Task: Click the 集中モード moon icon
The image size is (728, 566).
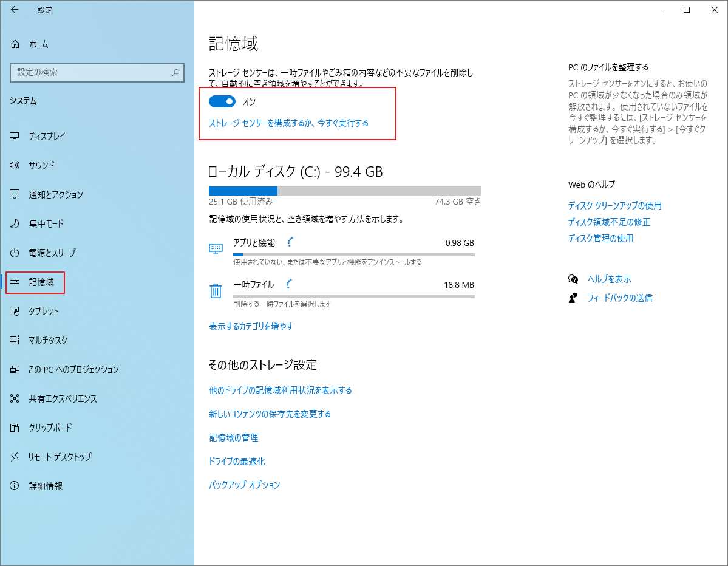Action: (15, 223)
